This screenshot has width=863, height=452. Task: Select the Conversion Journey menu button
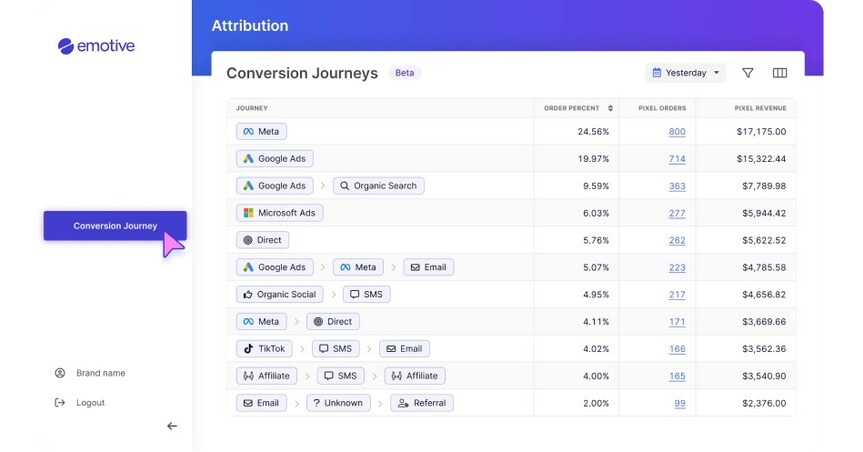[115, 226]
